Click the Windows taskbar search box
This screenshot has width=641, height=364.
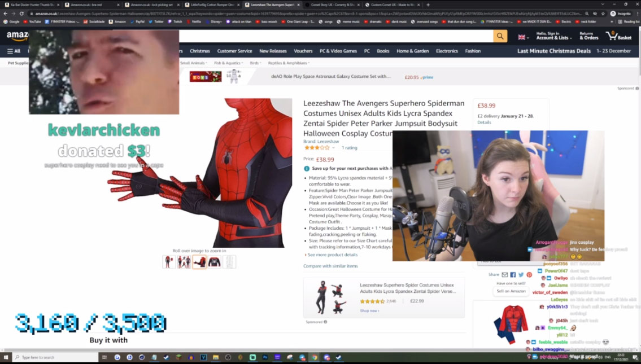(x=55, y=357)
